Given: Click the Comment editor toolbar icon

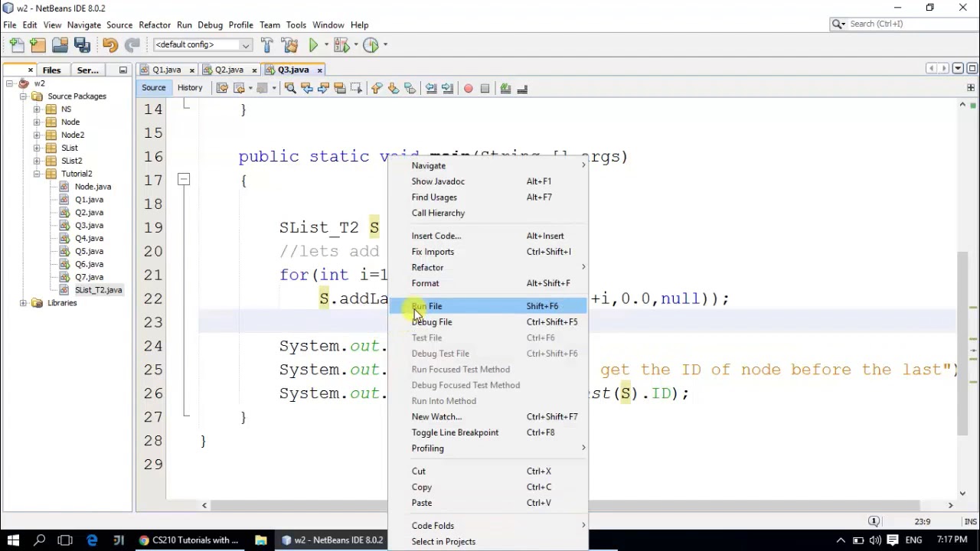Looking at the screenshot, I should pos(505,88).
